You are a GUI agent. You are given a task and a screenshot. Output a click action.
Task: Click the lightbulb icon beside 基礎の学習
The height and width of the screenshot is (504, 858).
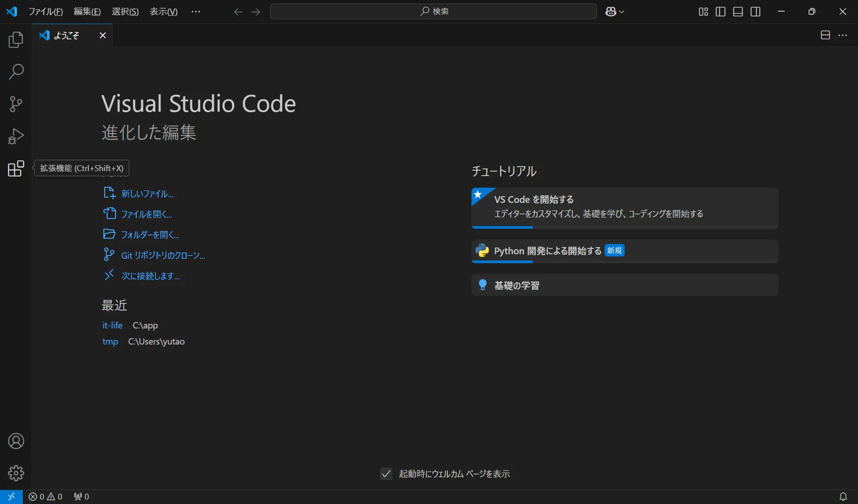(483, 285)
